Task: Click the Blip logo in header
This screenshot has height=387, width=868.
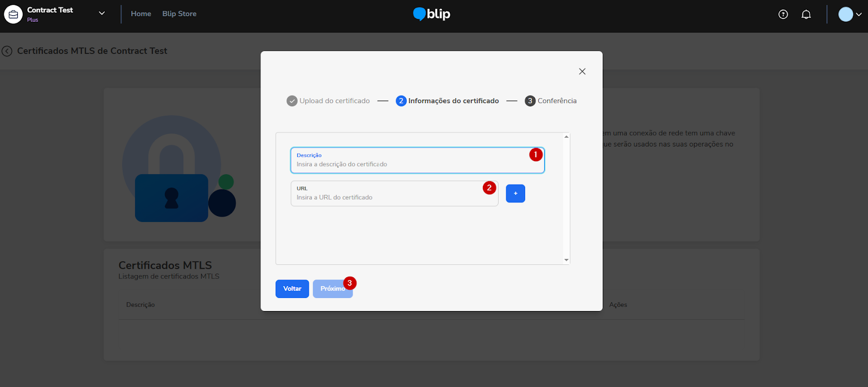Action: [x=432, y=14]
